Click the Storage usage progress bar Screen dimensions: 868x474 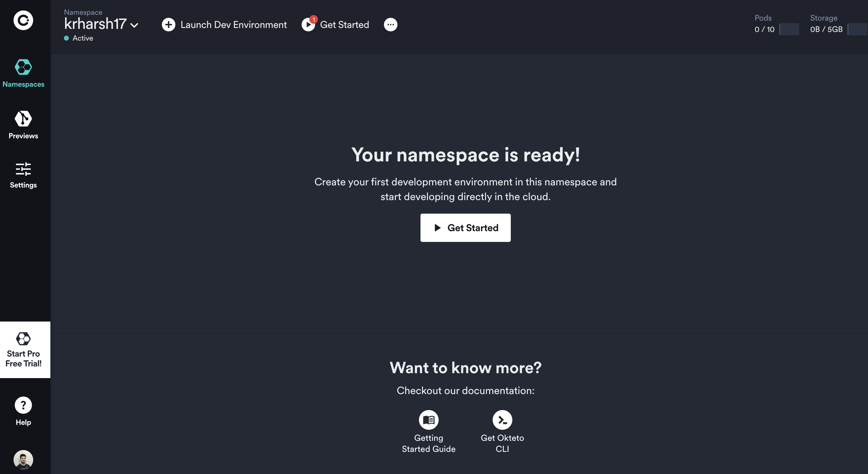coord(858,29)
